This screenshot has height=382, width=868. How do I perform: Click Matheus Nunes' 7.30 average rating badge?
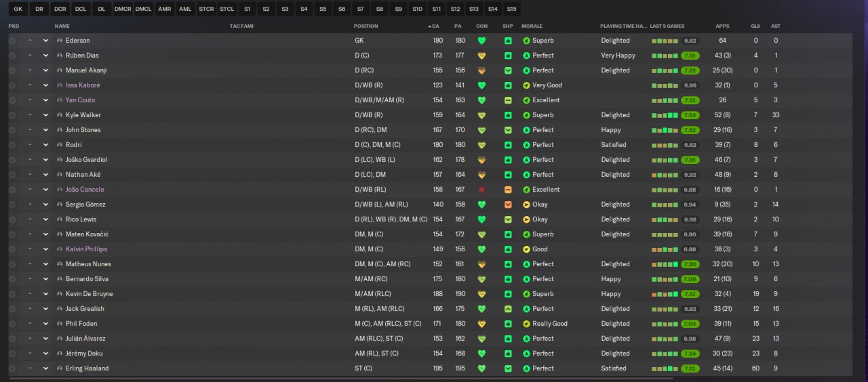[x=690, y=264]
